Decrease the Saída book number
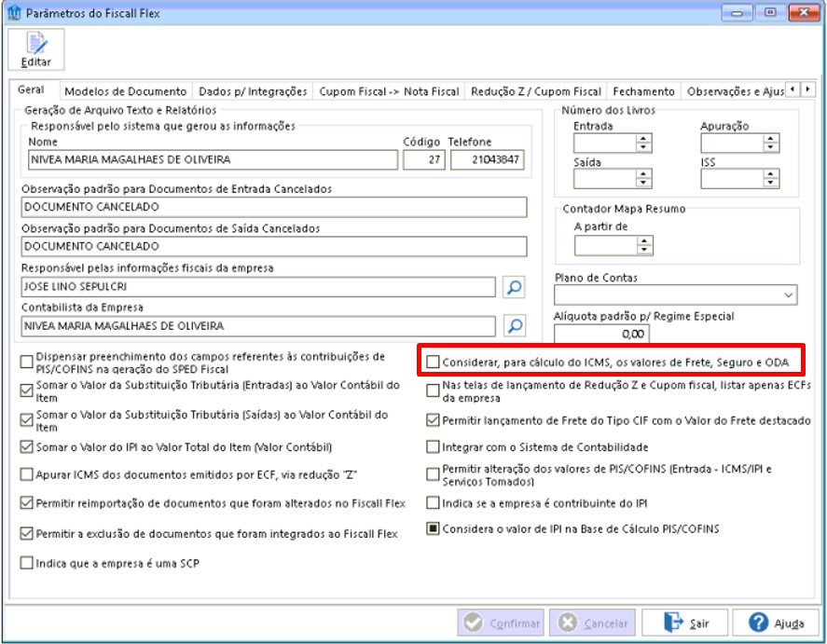Viewport: 827px width, 644px height. coord(643,183)
